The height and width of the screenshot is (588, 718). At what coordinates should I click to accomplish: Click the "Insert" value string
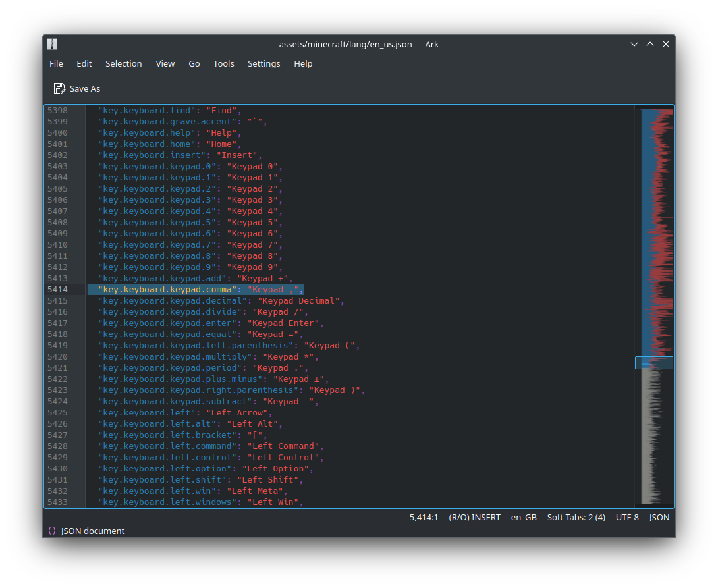[x=236, y=155]
